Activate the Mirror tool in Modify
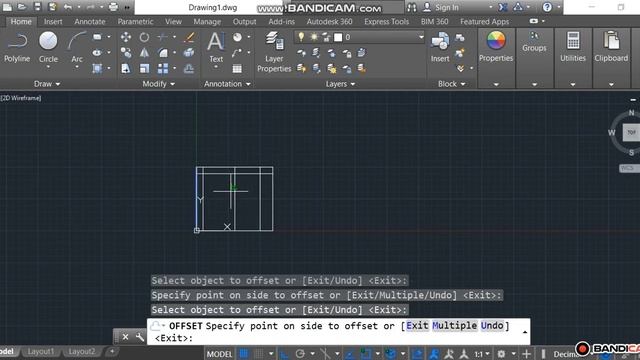 coord(144,53)
